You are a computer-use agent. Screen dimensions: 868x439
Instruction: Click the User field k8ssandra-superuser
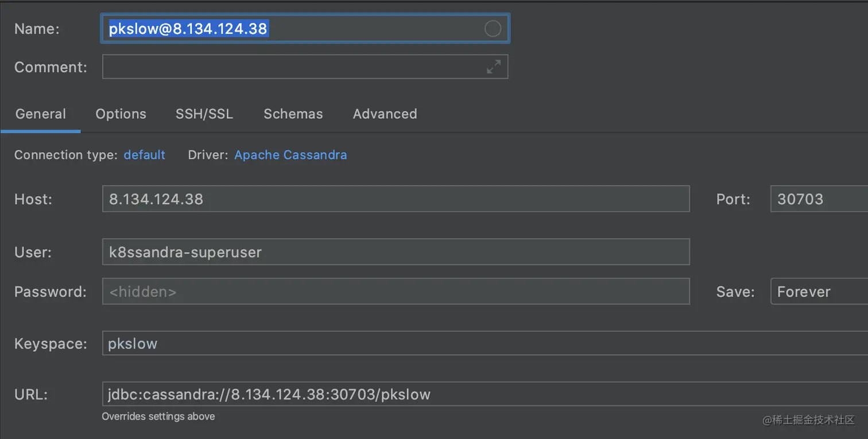point(396,252)
